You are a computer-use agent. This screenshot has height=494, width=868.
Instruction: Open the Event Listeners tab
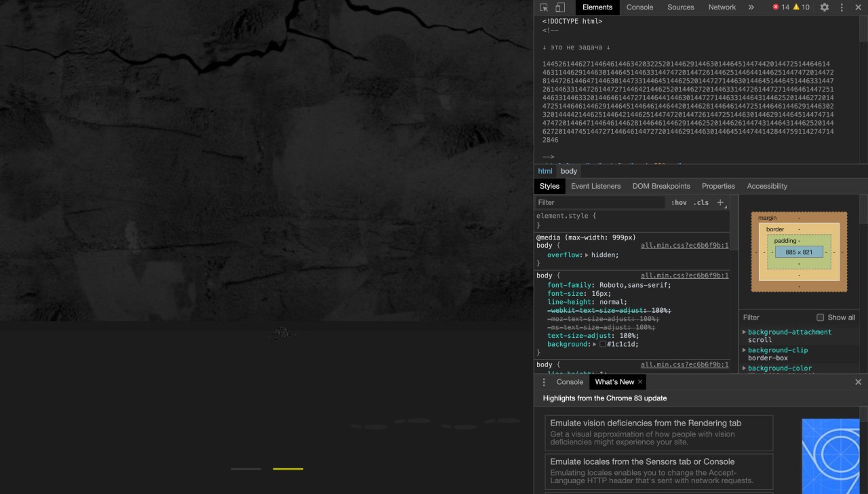(595, 186)
